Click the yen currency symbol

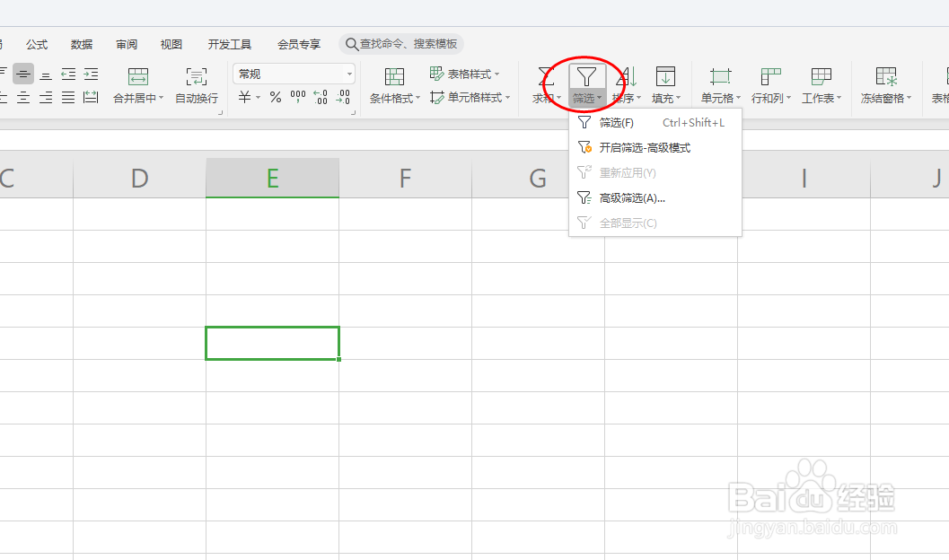click(x=244, y=97)
